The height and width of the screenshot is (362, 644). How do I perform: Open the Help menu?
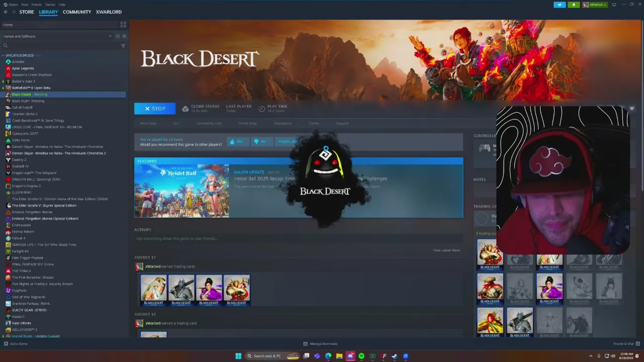[62, 5]
